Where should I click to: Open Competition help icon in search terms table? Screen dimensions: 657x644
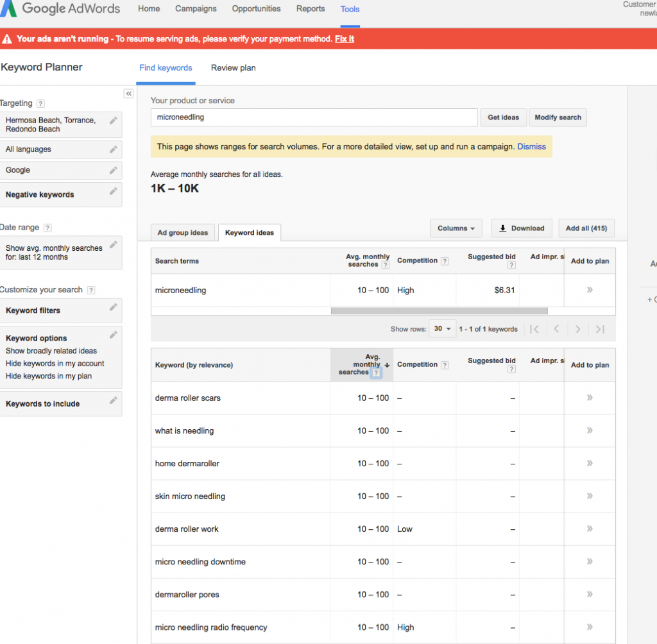[x=445, y=261]
